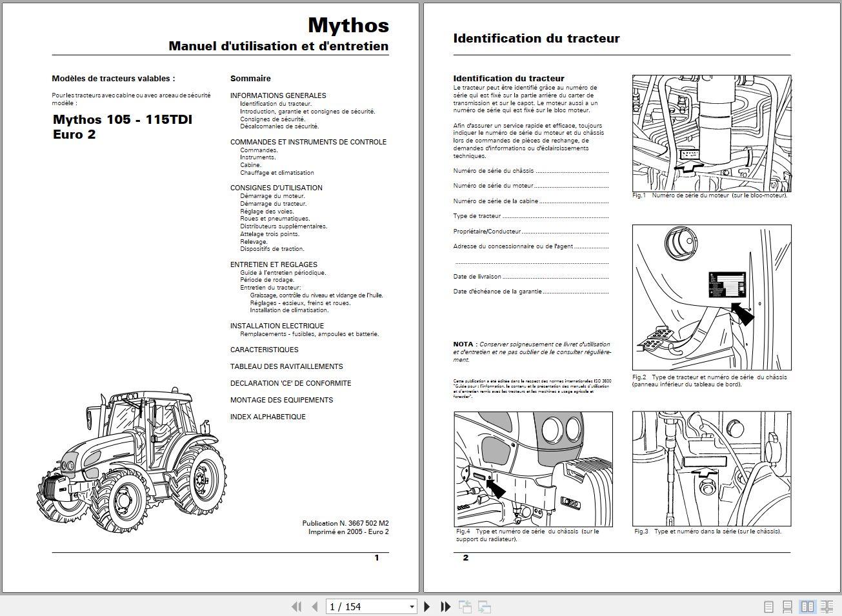Toggle two-page facing layout
The height and width of the screenshot is (616, 842).
[x=807, y=607]
